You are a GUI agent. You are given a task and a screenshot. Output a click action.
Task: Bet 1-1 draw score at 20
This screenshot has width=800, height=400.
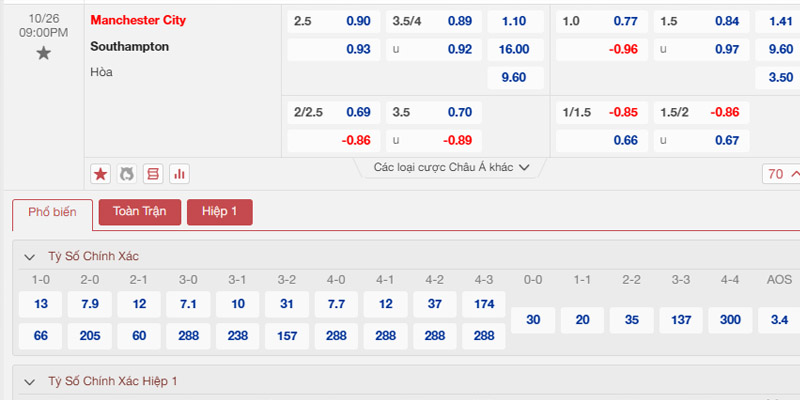pyautogui.click(x=582, y=320)
